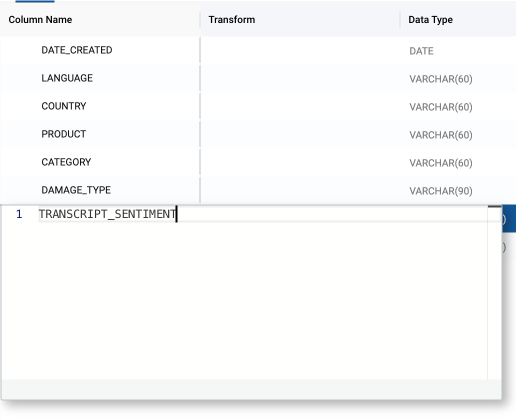Click line number 1 in the editor gutter
This screenshot has width=516, height=420.
pos(19,214)
